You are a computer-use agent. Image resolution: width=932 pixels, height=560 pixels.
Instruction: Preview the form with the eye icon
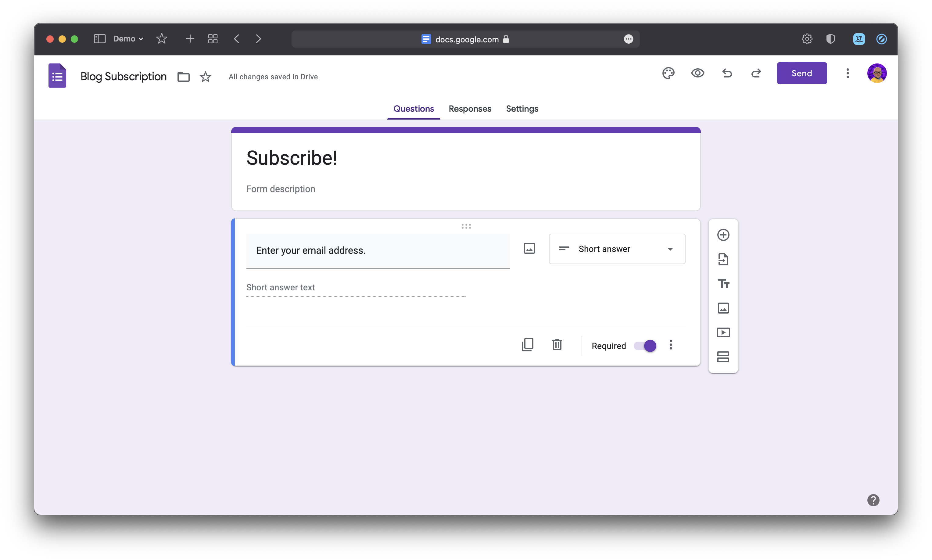(x=697, y=73)
